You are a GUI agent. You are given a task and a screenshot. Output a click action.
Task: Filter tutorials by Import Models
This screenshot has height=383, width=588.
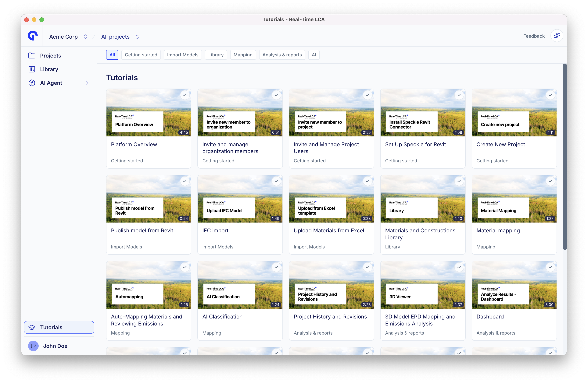point(183,55)
